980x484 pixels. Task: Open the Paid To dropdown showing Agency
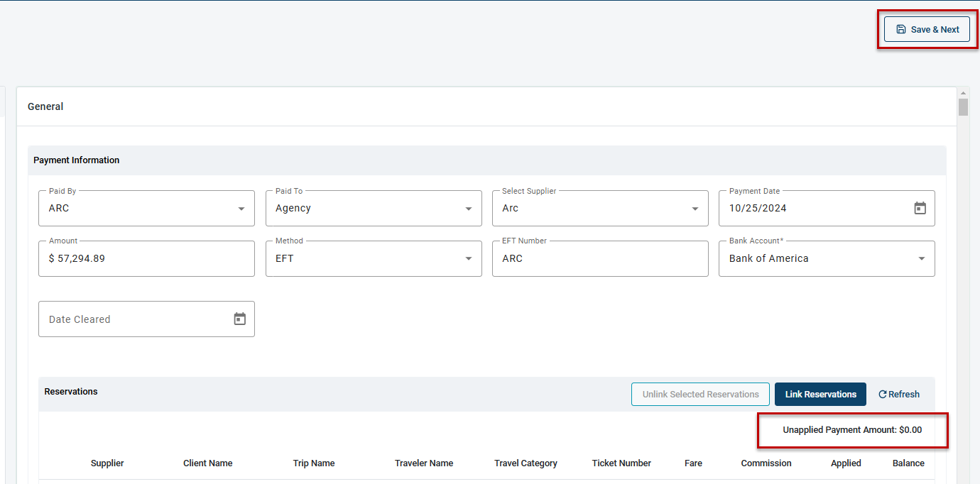tap(468, 208)
